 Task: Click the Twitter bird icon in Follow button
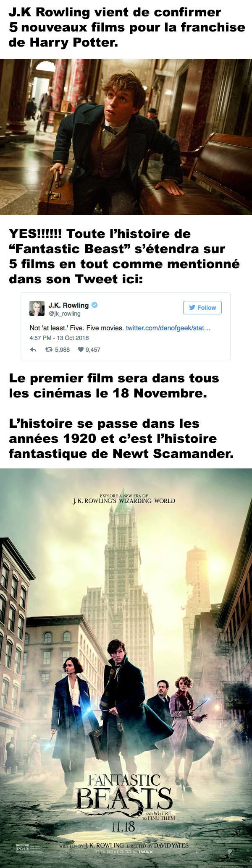192,307
